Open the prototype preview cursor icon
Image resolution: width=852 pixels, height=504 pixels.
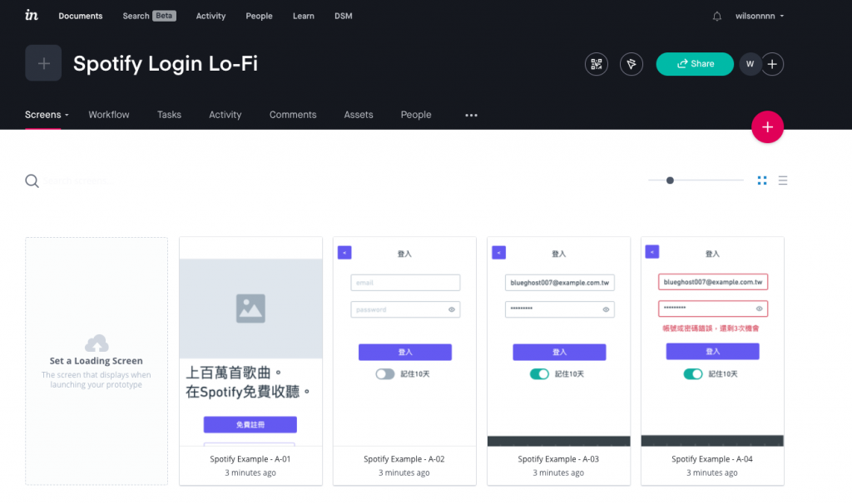pos(631,64)
